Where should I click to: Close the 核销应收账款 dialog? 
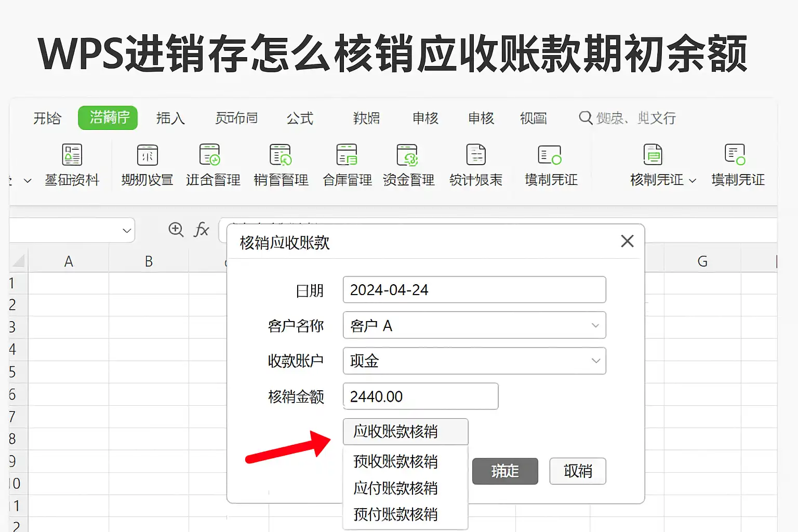click(x=627, y=241)
